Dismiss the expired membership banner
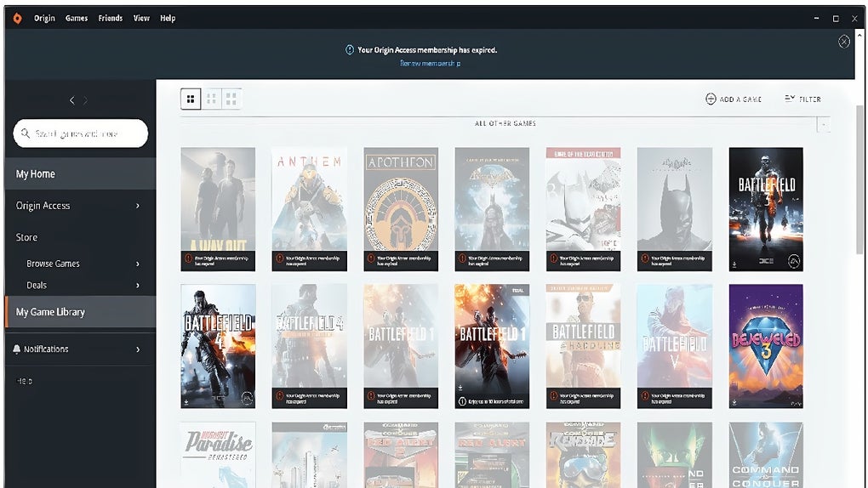 pyautogui.click(x=843, y=42)
